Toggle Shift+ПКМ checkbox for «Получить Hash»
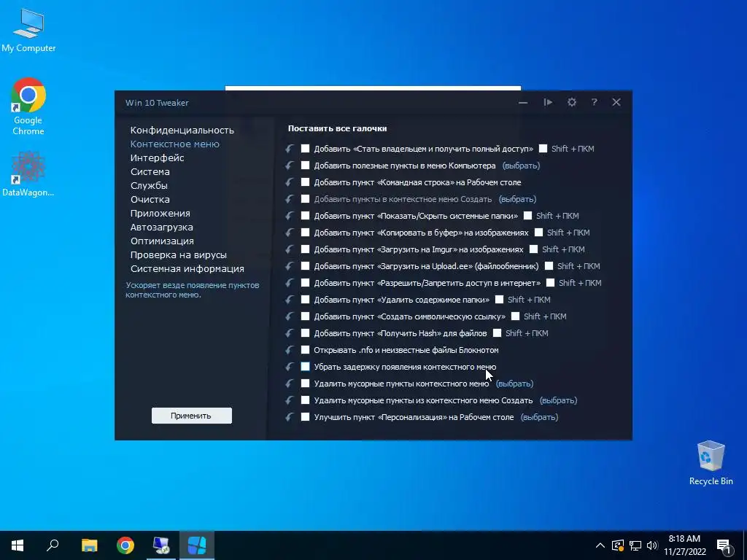 (497, 332)
